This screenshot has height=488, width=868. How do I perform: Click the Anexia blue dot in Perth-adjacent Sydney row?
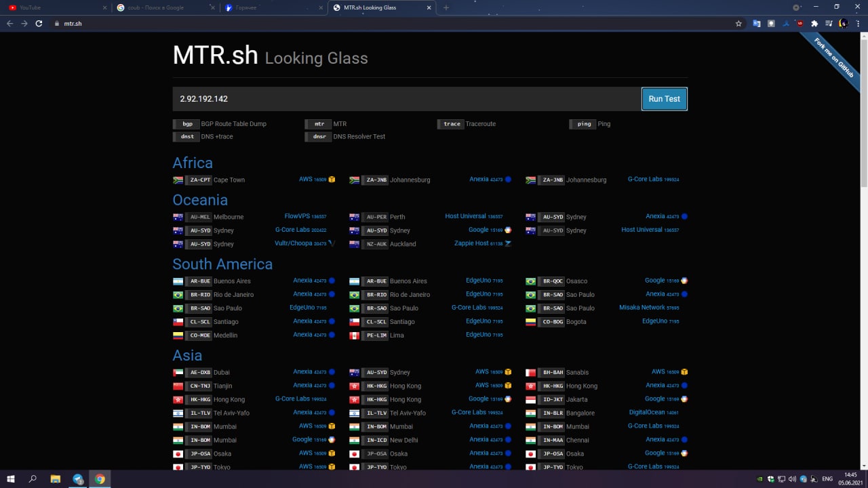tap(684, 216)
